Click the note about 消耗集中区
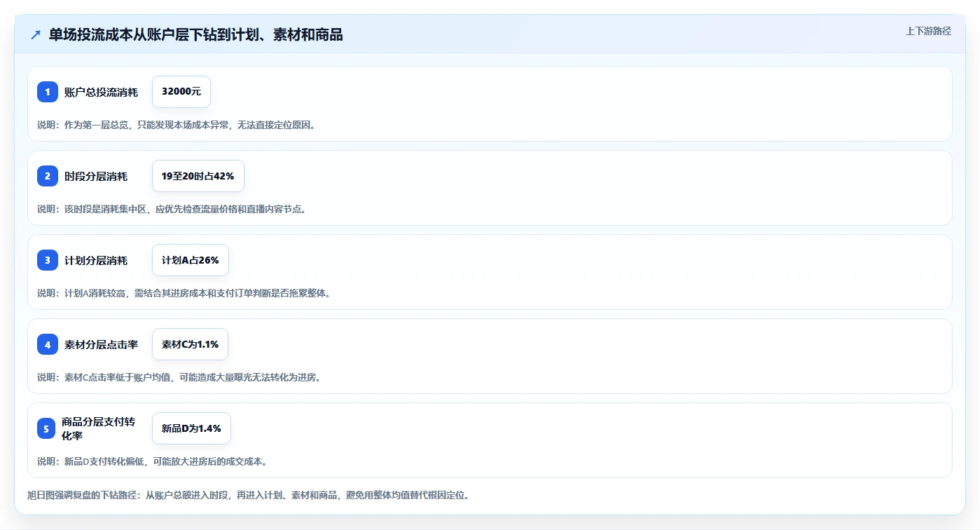 point(172,209)
